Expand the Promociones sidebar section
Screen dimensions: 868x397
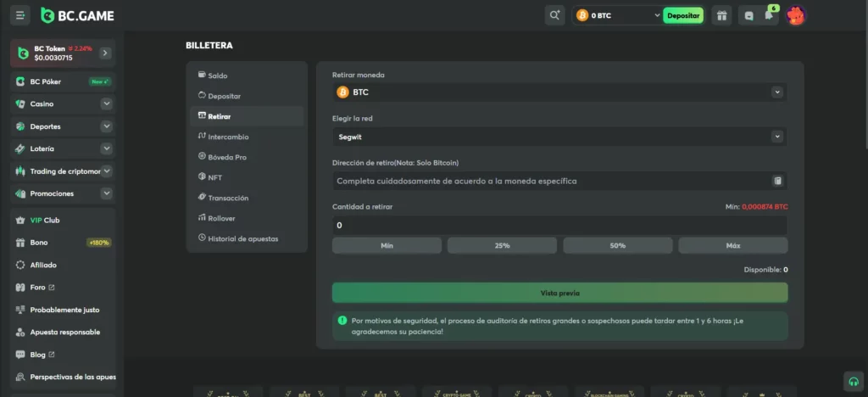coord(106,193)
